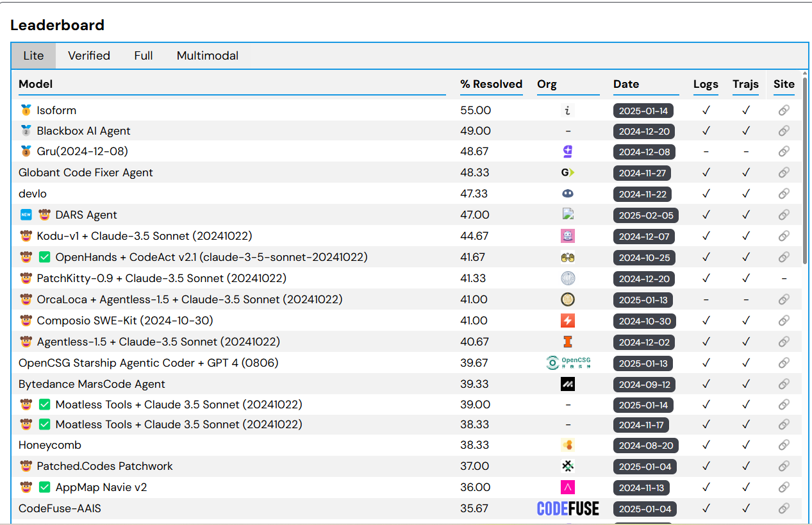Open site link icon for Honeycomb row
The width and height of the screenshot is (812, 525).
pos(784,445)
